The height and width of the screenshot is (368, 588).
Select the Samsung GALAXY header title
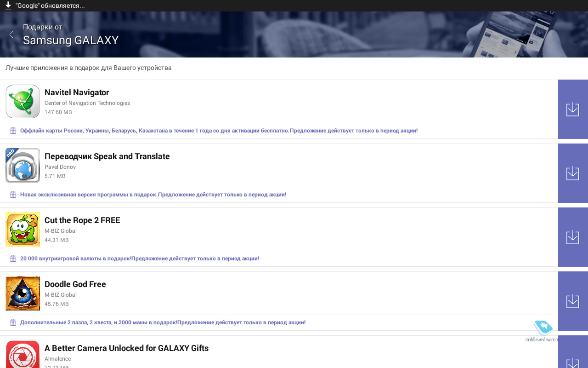(71, 40)
